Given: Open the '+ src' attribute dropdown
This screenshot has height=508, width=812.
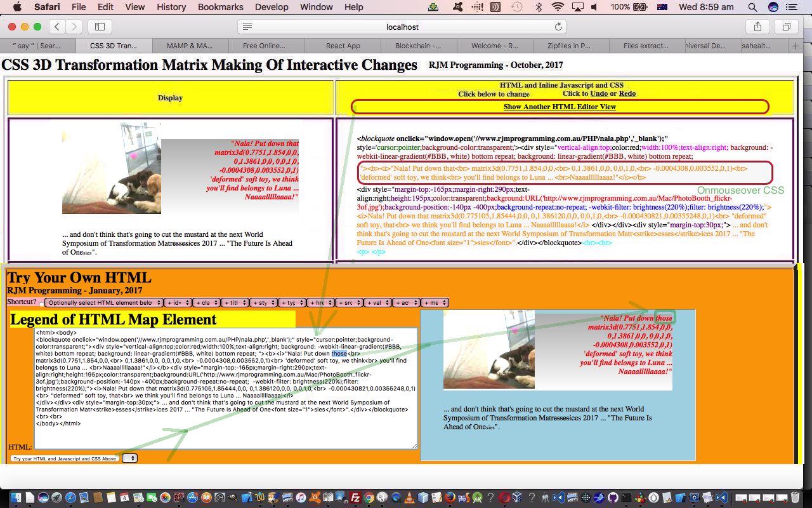Looking at the screenshot, I should [349, 303].
